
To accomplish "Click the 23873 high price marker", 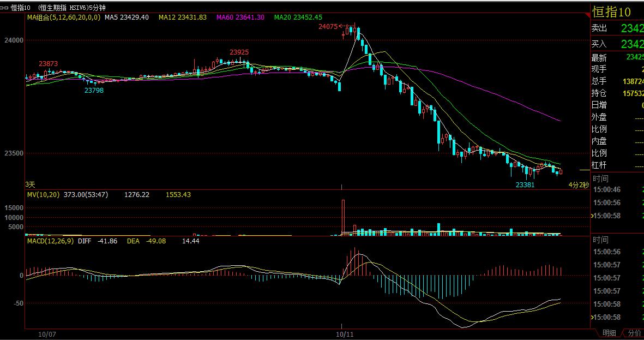I will pos(49,64).
